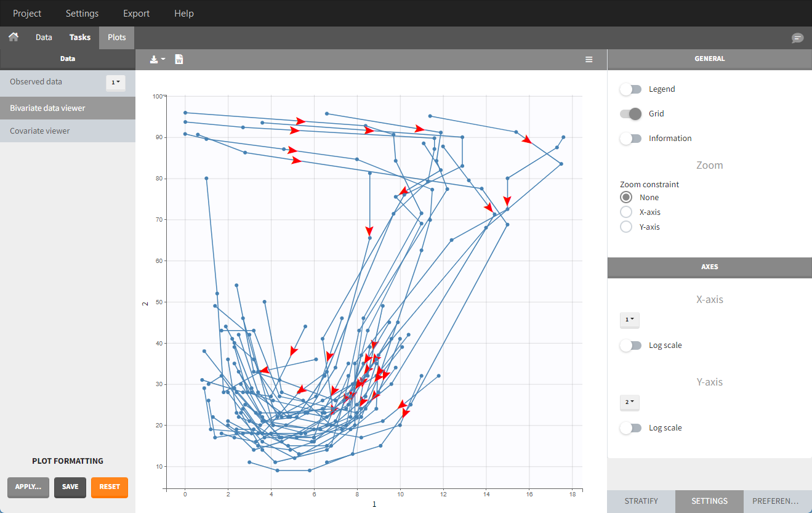Viewport: 812px width, 513px height.
Task: Open the X-axis variable dropdown
Action: click(630, 320)
